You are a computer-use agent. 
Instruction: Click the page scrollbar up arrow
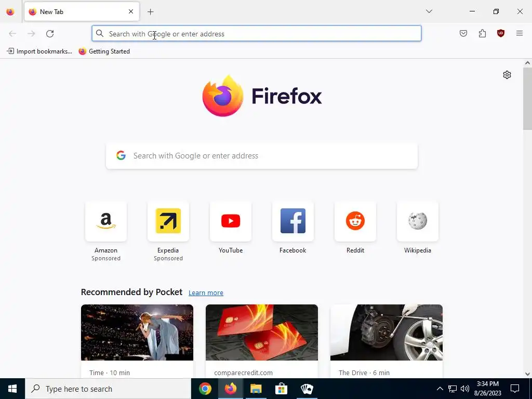pos(527,63)
